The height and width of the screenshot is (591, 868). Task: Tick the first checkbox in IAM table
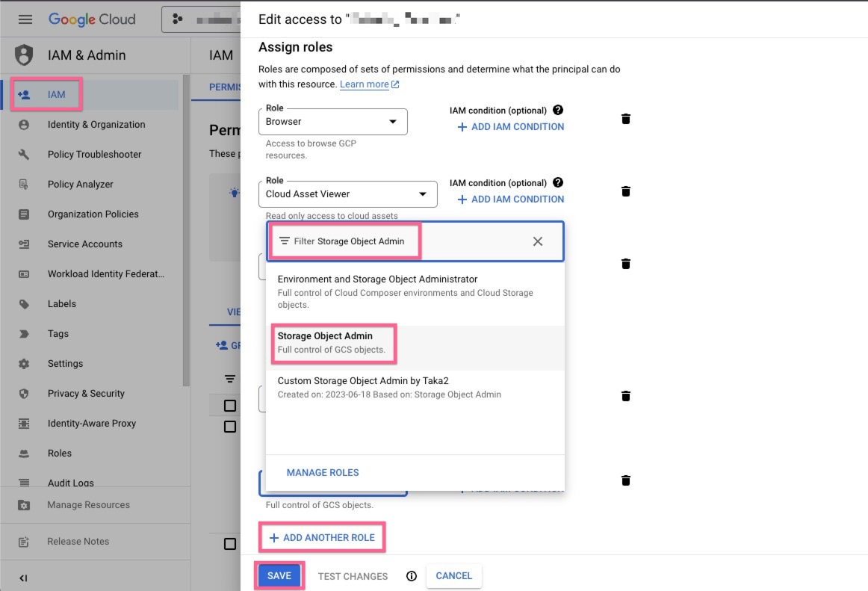230,406
